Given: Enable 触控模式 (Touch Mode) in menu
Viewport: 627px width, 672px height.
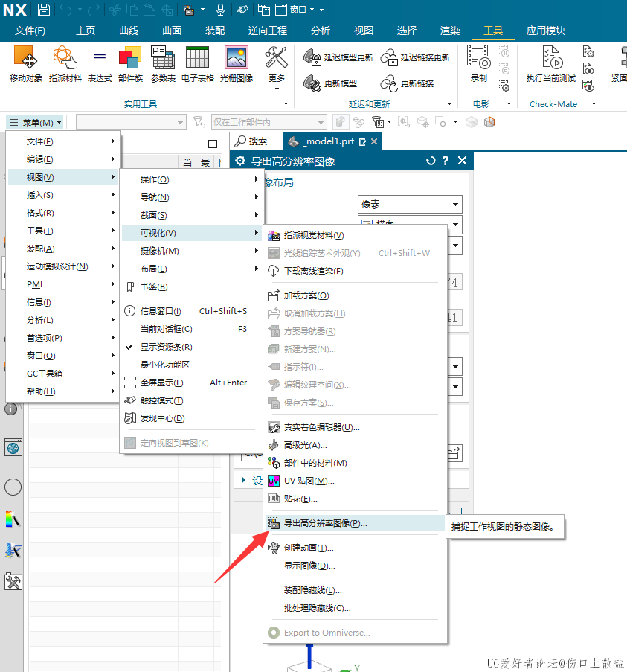Looking at the screenshot, I should click(161, 400).
